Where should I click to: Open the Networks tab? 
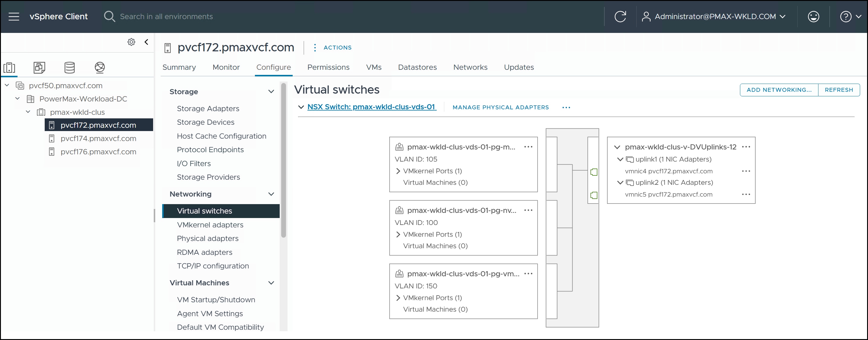pos(470,67)
